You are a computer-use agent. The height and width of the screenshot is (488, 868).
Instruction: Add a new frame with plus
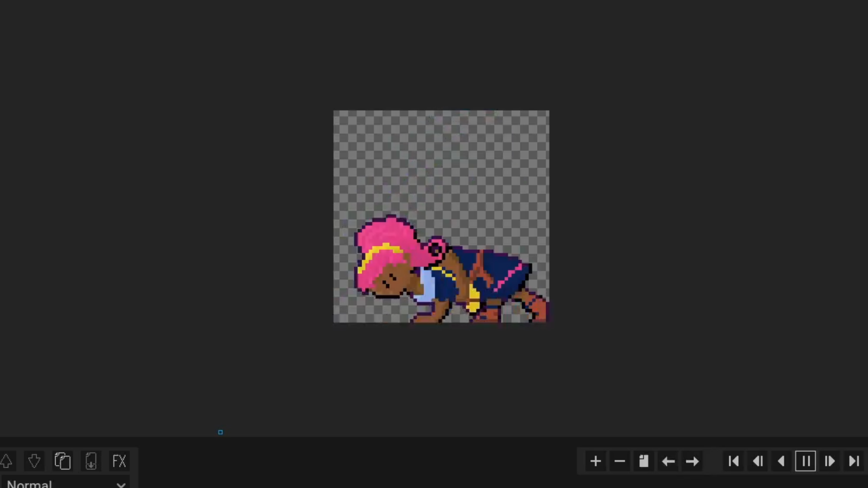tap(596, 461)
